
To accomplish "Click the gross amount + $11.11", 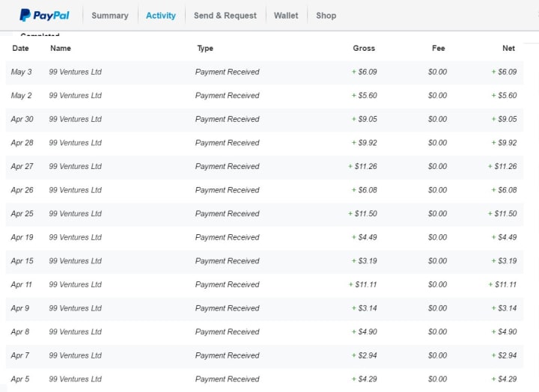I will coord(362,284).
